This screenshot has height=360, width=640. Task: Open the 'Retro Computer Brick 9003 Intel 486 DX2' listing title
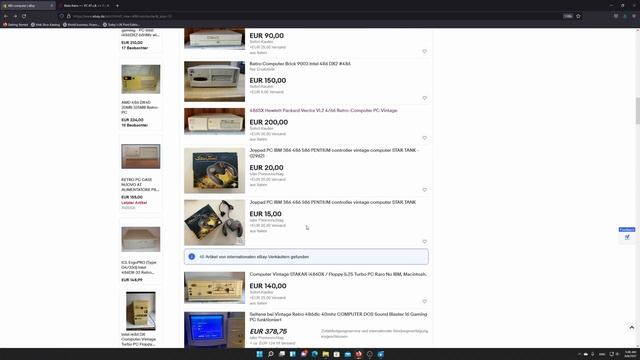(300, 64)
